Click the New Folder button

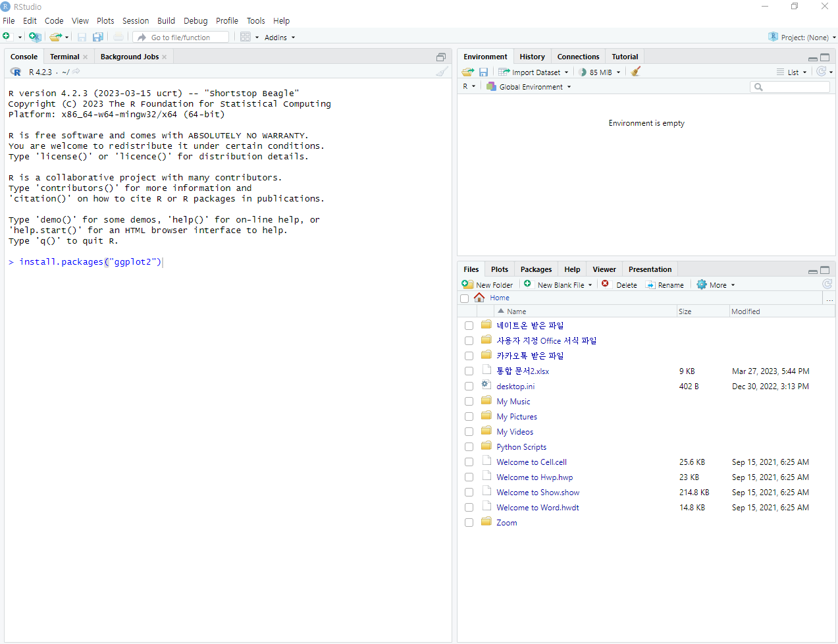click(488, 284)
